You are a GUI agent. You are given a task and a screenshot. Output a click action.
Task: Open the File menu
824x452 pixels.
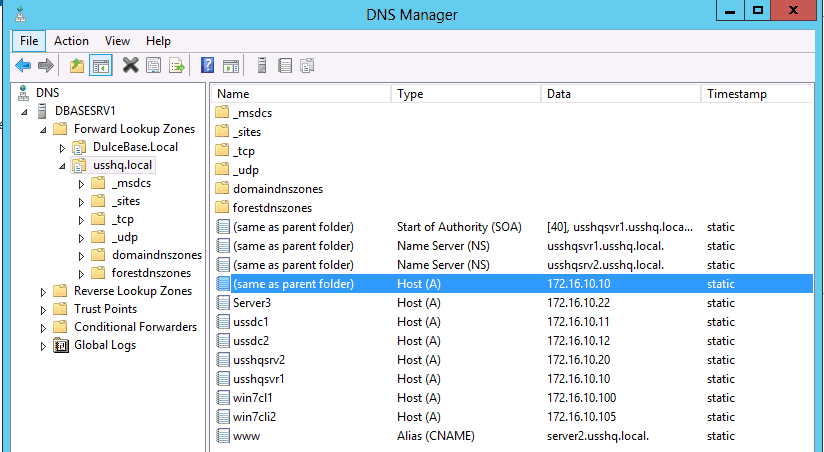pyautogui.click(x=29, y=41)
